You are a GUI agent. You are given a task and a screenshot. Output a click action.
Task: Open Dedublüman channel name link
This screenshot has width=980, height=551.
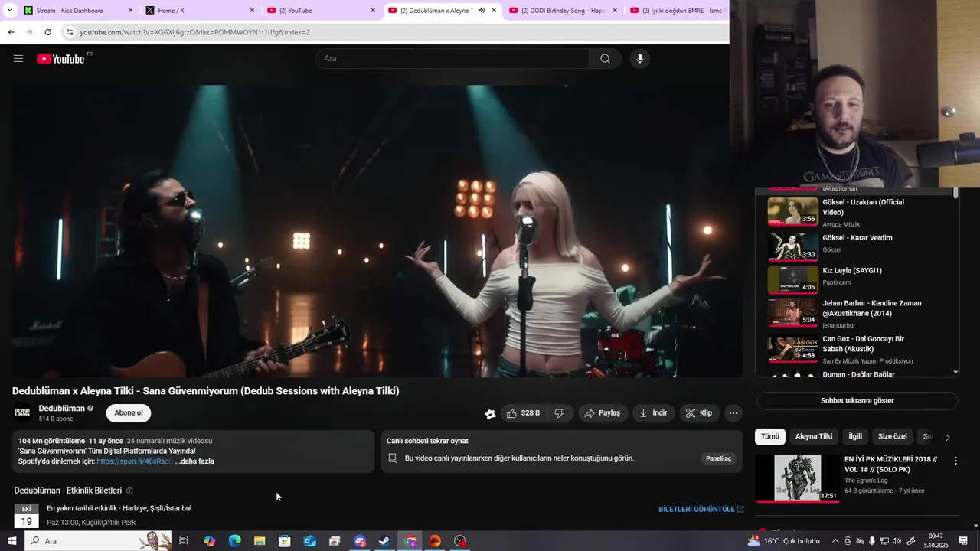pyautogui.click(x=62, y=409)
